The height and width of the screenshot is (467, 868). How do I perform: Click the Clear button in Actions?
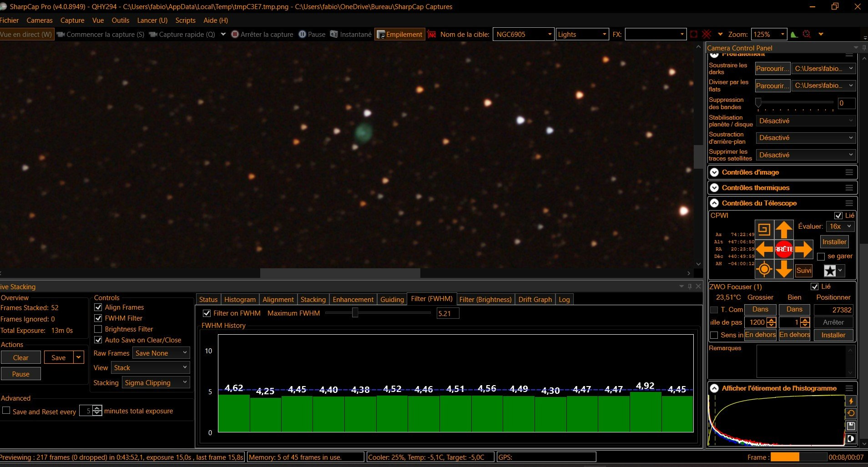[x=20, y=357]
